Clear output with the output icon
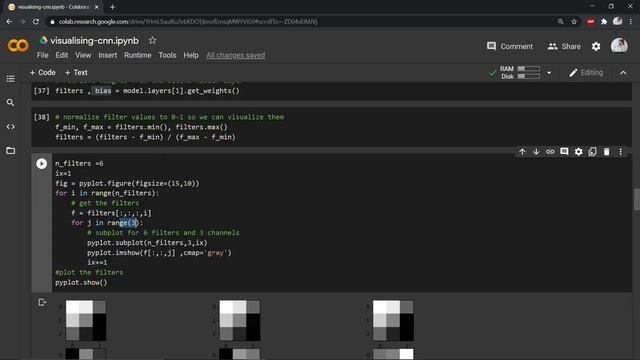The image size is (640, 360). [x=42, y=302]
